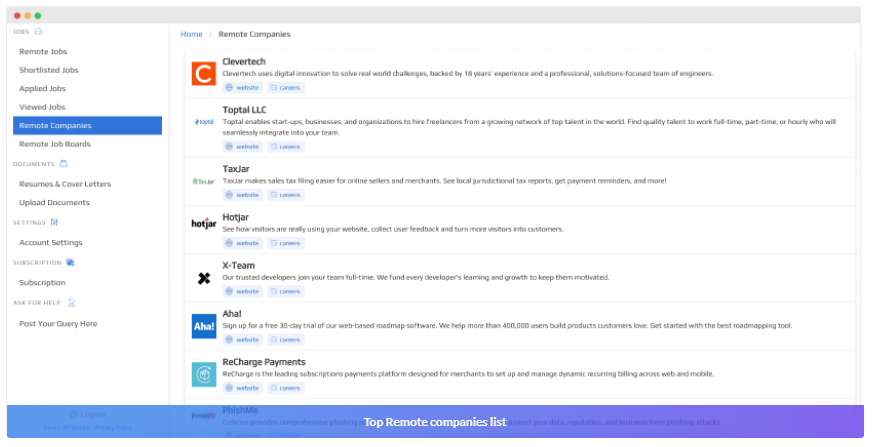873x447 pixels.
Task: Go to Shortlisted Jobs
Action: (48, 70)
